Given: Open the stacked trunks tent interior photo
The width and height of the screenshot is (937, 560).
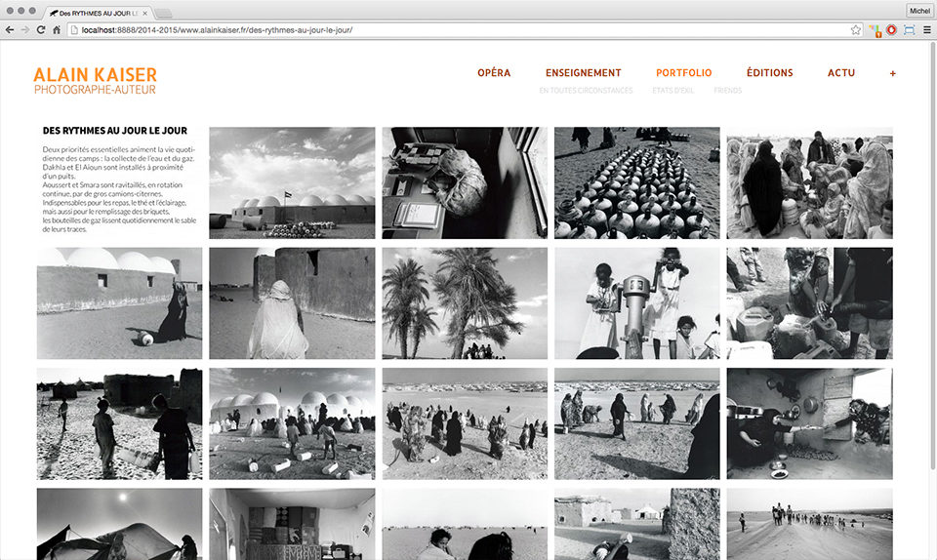Looking at the screenshot, I should (292, 524).
